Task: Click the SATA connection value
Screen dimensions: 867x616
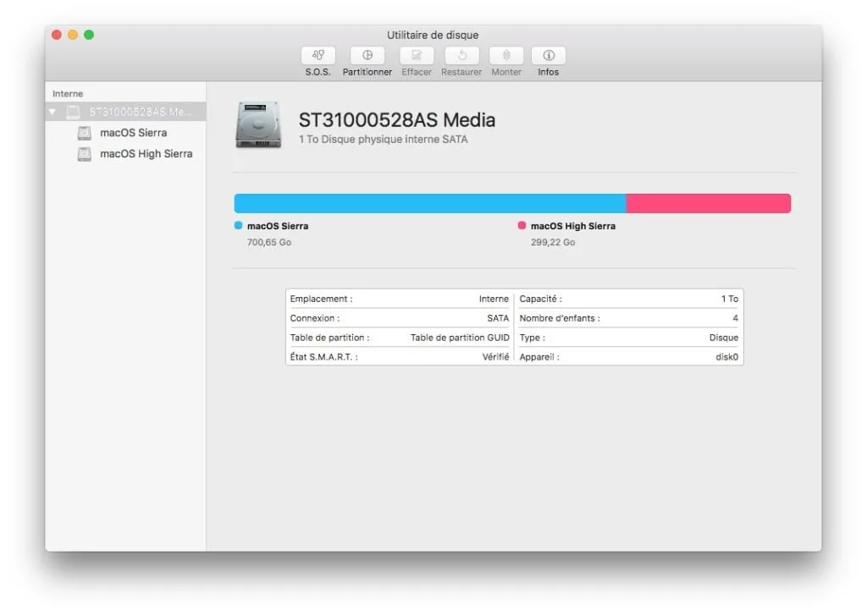Action: (x=498, y=318)
